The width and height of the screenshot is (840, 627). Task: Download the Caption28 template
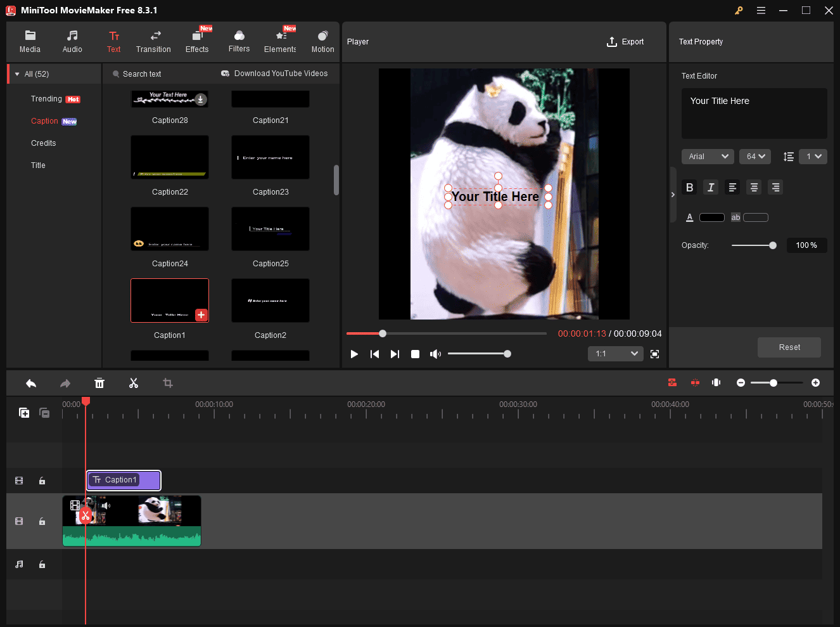pyautogui.click(x=200, y=99)
